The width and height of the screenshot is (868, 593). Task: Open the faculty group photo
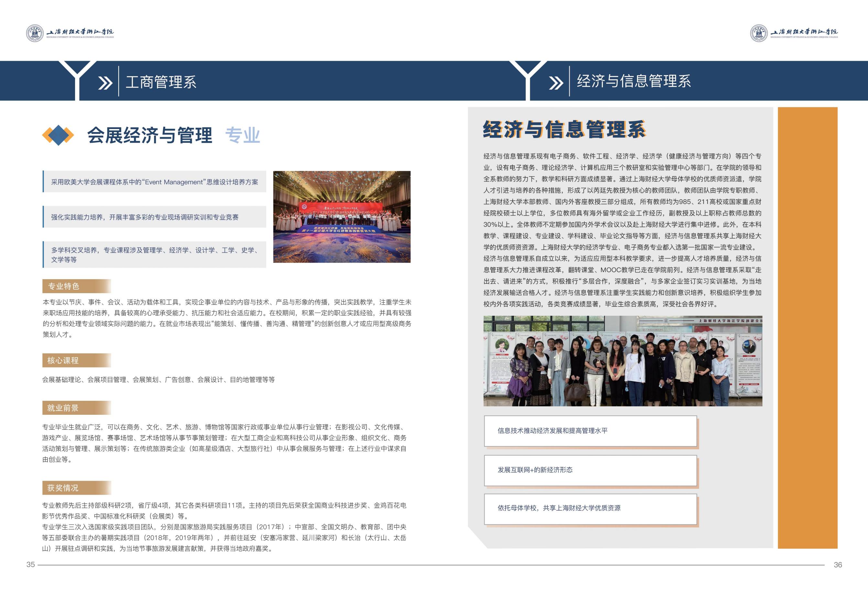point(623,361)
